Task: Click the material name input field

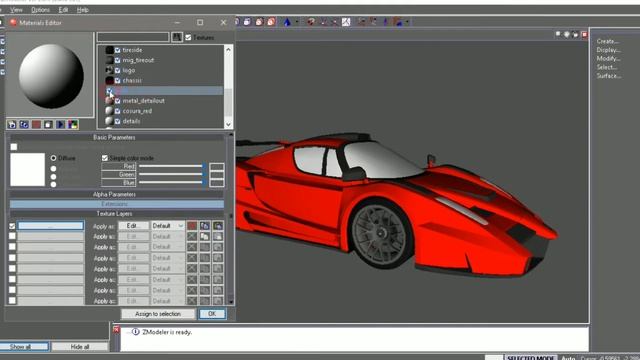Action: click(x=133, y=37)
